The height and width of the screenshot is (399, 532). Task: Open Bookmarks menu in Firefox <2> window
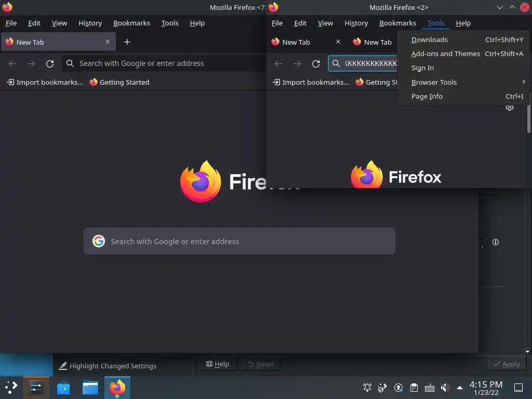397,23
